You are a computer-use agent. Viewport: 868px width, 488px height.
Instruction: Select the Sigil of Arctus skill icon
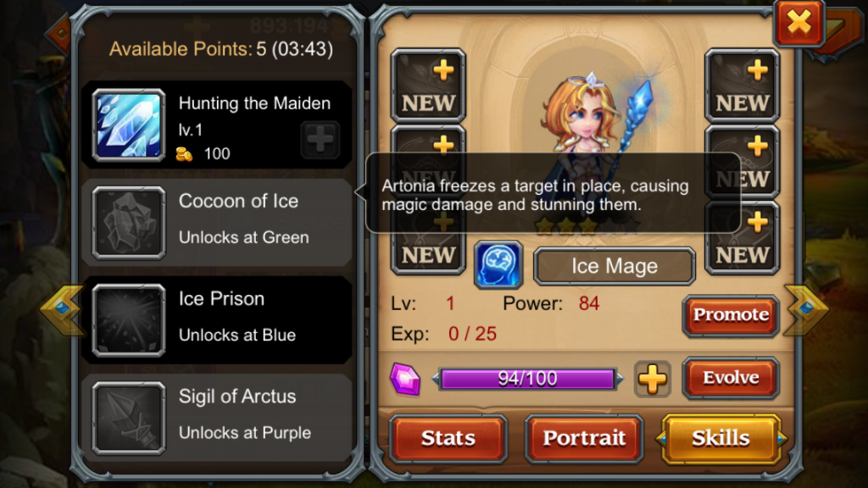[129, 419]
